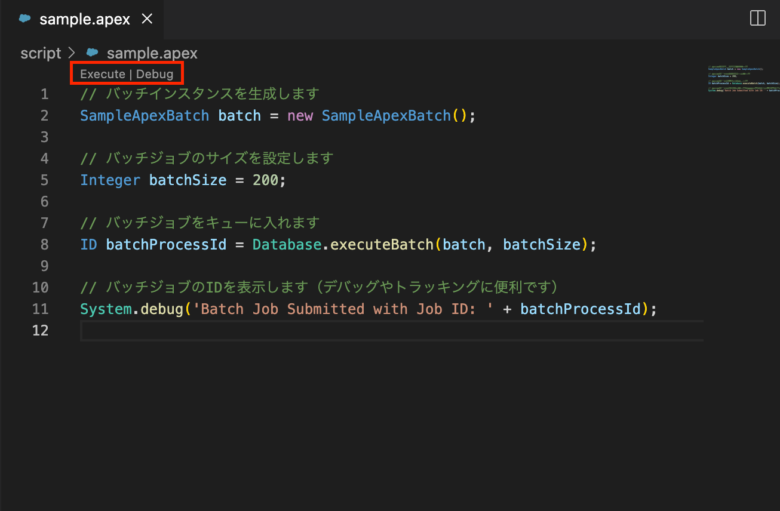Click the Integer keyword on line 5
This screenshot has height=511, width=780.
point(110,180)
